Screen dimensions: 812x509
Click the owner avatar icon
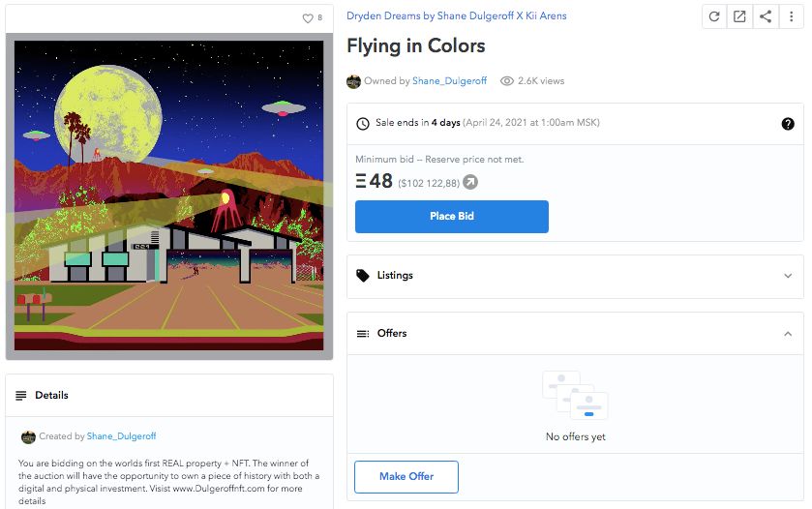click(x=354, y=81)
